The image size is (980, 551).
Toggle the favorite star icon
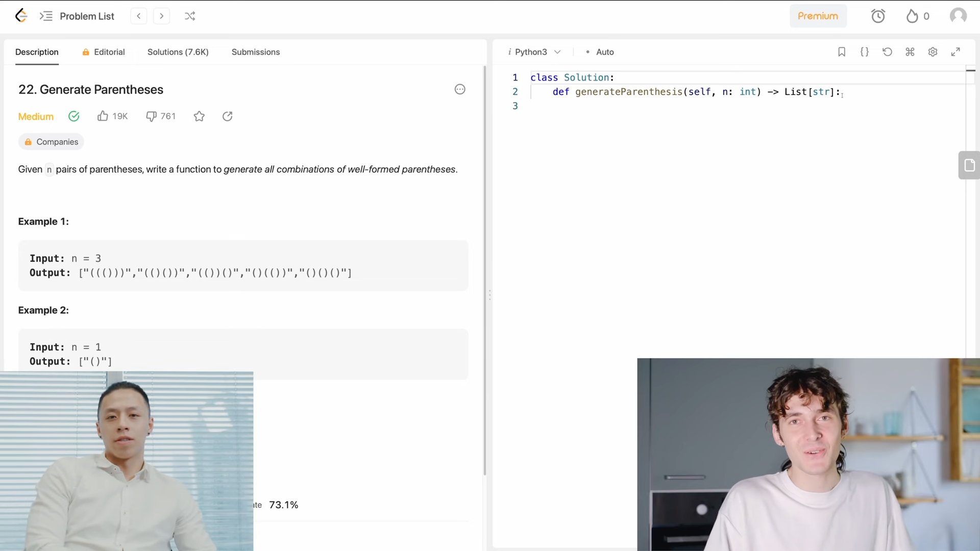pos(199,116)
